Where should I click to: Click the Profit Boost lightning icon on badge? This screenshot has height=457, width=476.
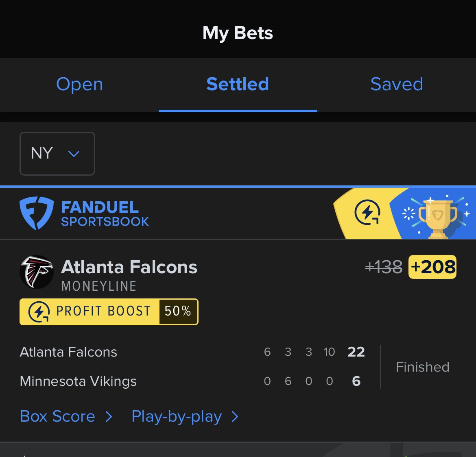point(39,312)
